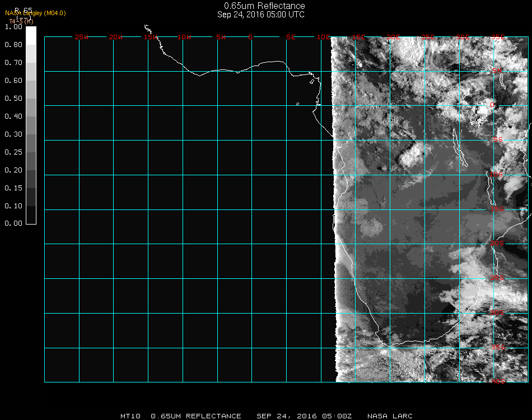This screenshot has width=532, height=420.
Task: Click the "NASA Langley (M04.0)" label
Action: click(x=35, y=13)
